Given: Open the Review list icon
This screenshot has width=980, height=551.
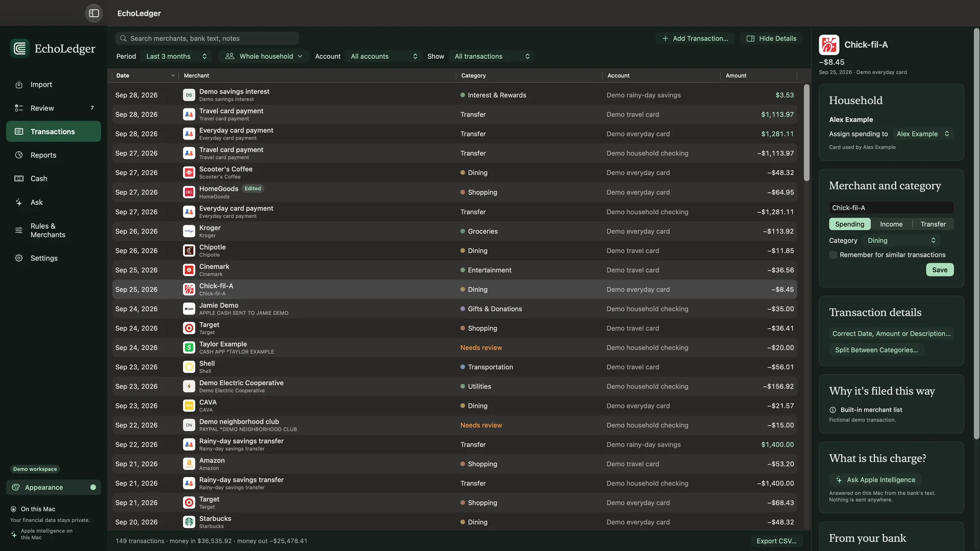Looking at the screenshot, I should coord(19,108).
